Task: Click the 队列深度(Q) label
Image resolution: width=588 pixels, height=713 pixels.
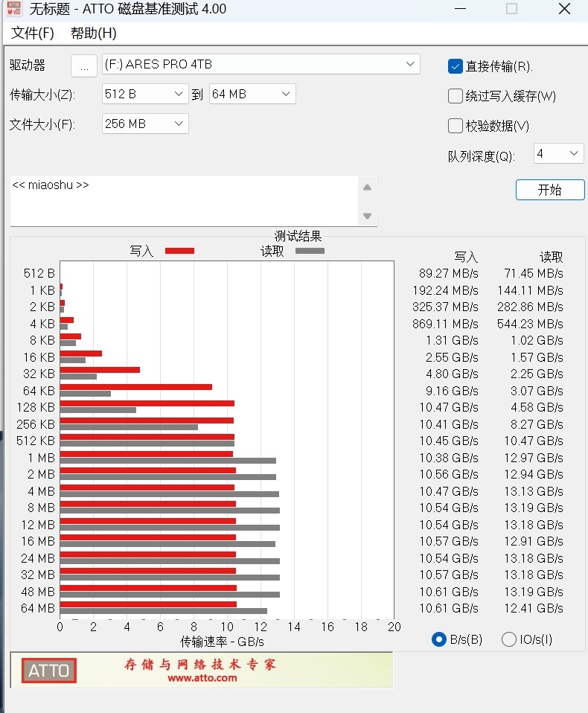Action: tap(481, 156)
